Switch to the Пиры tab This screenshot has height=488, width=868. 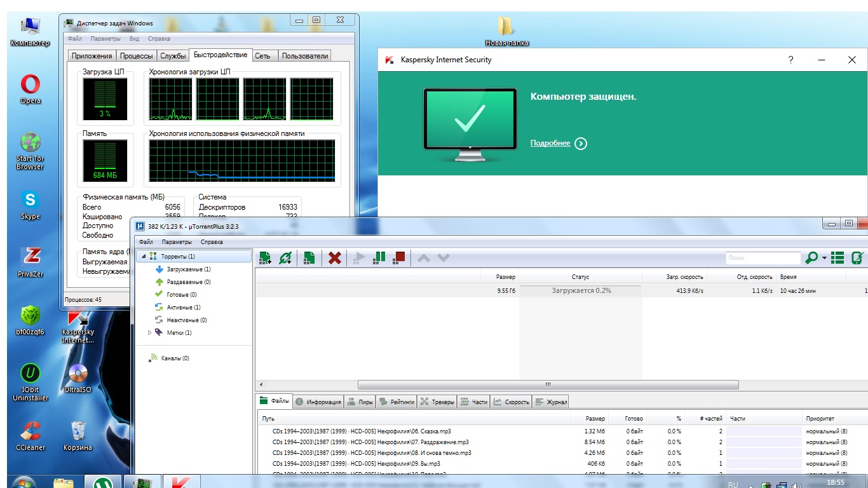[x=360, y=402]
